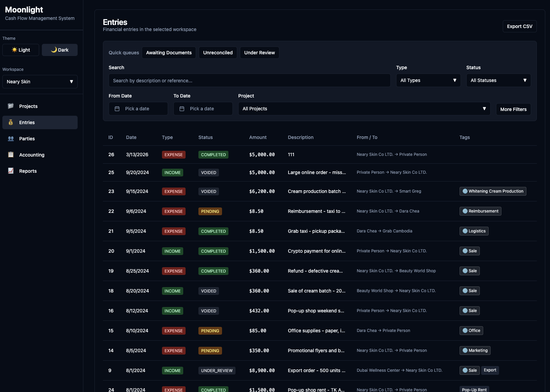This screenshot has width=550, height=392.
Task: Click Dubai Wellness Center party text
Action: 378,370
